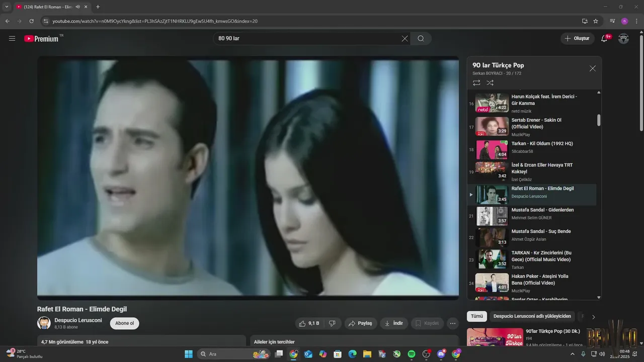The image size is (644, 362).
Task: Open the YouTube guide hamburger menu
Action: (x=12, y=38)
